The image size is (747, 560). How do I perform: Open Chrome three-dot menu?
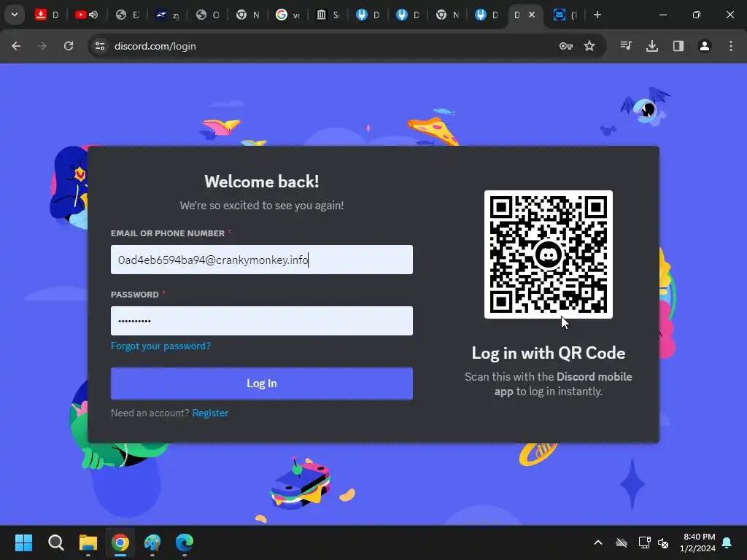[x=731, y=46]
